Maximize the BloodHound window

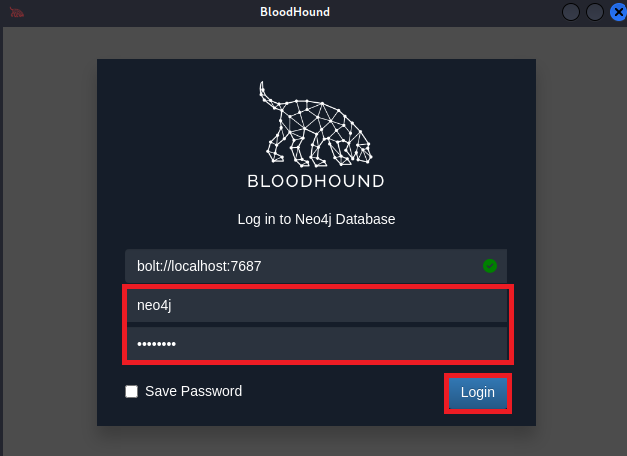click(594, 12)
